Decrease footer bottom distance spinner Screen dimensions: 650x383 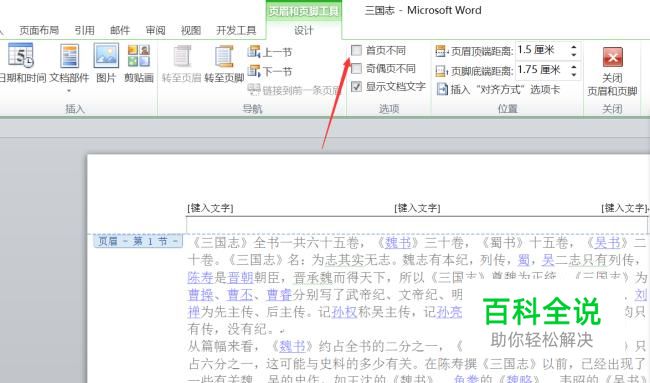coord(574,74)
